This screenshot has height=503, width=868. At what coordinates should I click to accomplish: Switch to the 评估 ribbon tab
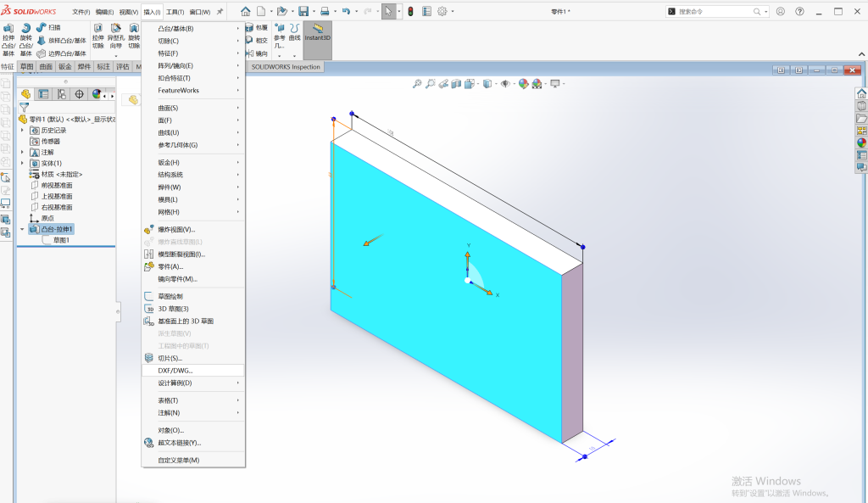pos(123,67)
